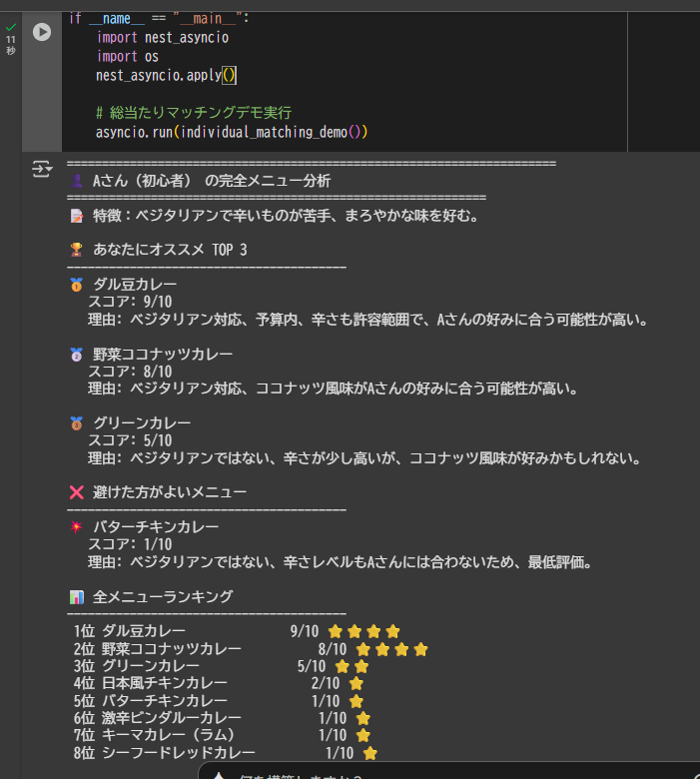700x779 pixels.
Task: Click the third-place 'グリーンカレー' recommendation title
Action: pos(142,423)
